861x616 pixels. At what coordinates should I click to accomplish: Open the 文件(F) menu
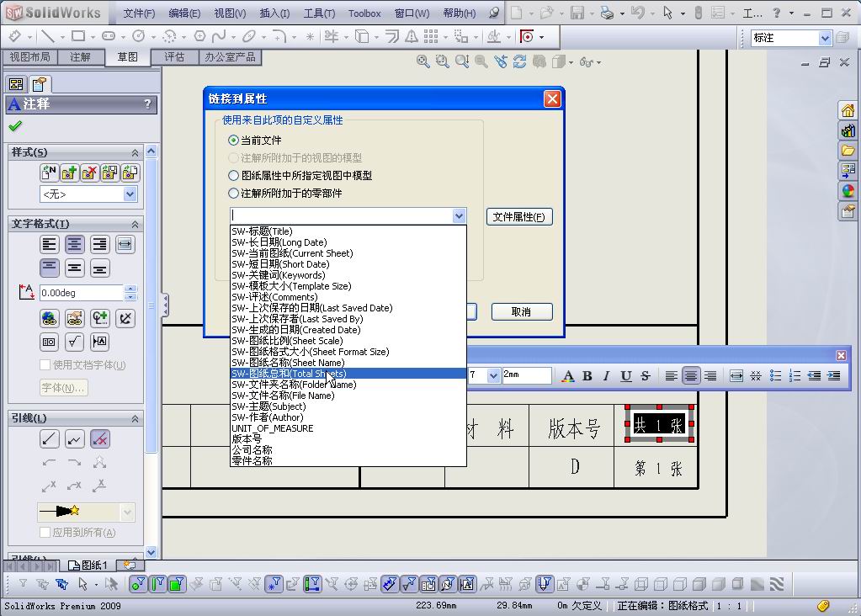click(x=138, y=13)
